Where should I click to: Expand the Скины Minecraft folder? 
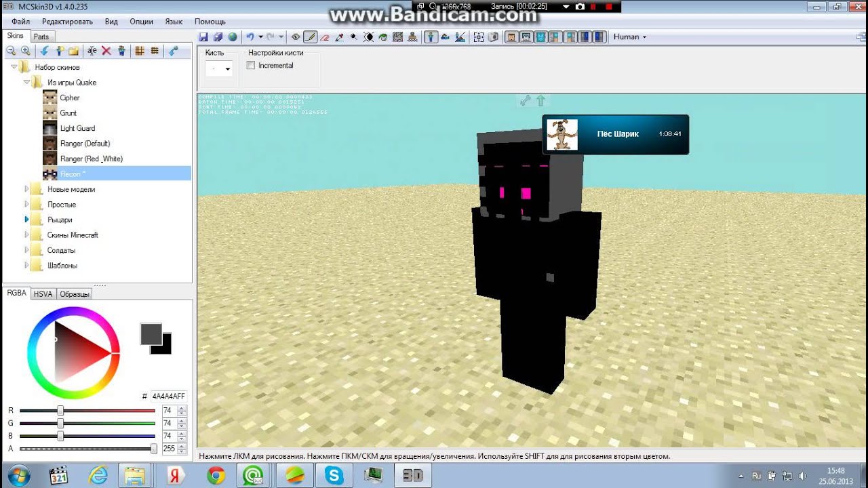tap(27, 235)
